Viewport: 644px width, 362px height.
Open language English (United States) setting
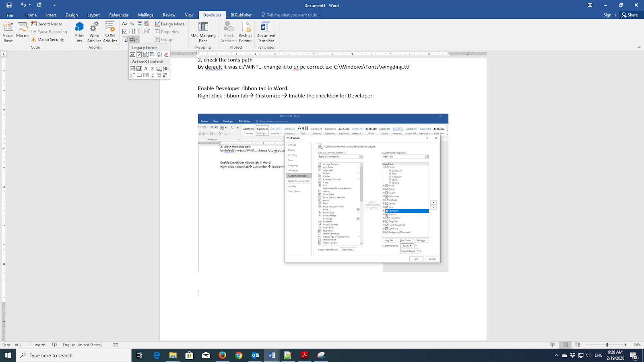[82, 345]
